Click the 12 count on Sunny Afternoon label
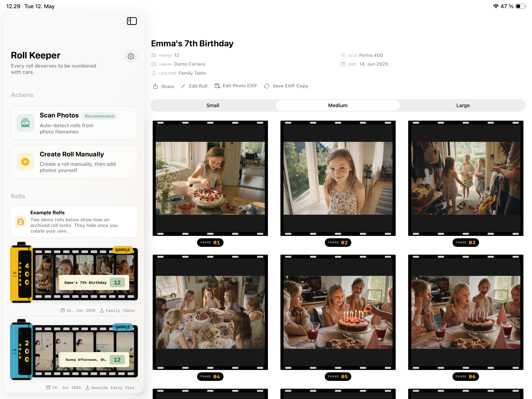532x399 pixels. pyautogui.click(x=117, y=359)
